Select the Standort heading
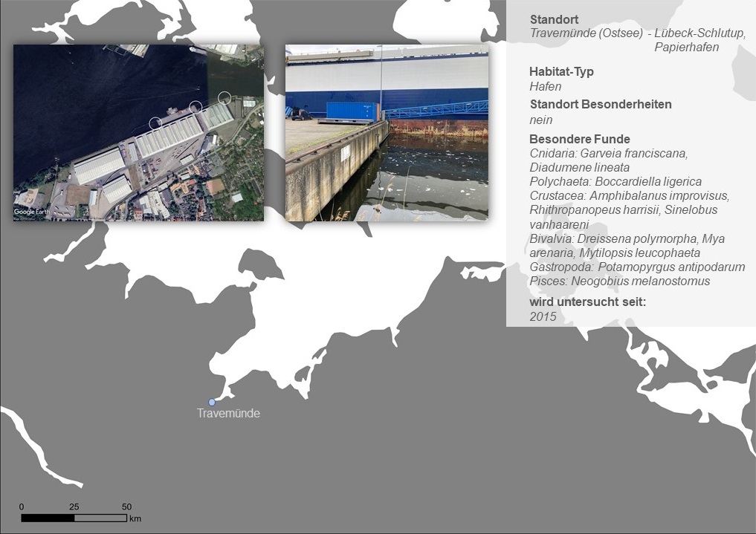 tap(554, 20)
